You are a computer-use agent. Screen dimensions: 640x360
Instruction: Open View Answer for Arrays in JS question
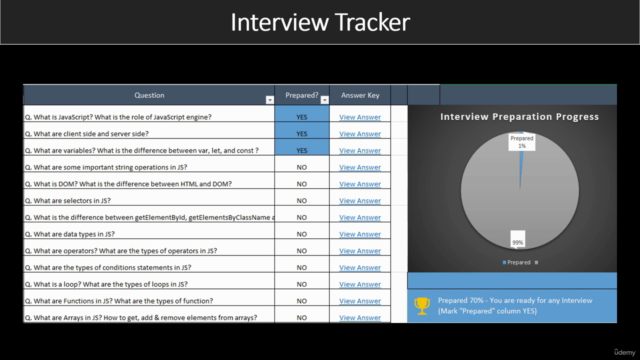[x=360, y=318]
